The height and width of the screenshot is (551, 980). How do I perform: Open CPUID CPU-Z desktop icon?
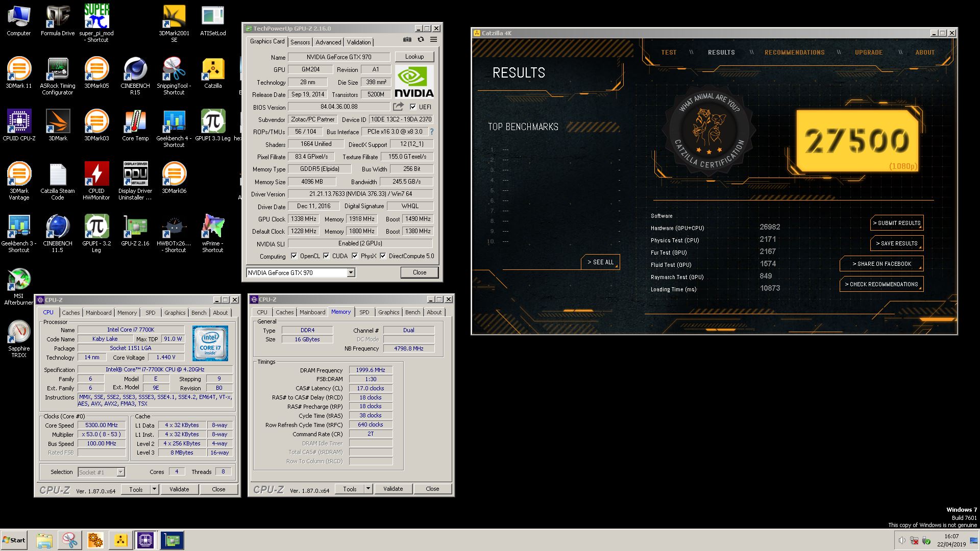pos(19,126)
